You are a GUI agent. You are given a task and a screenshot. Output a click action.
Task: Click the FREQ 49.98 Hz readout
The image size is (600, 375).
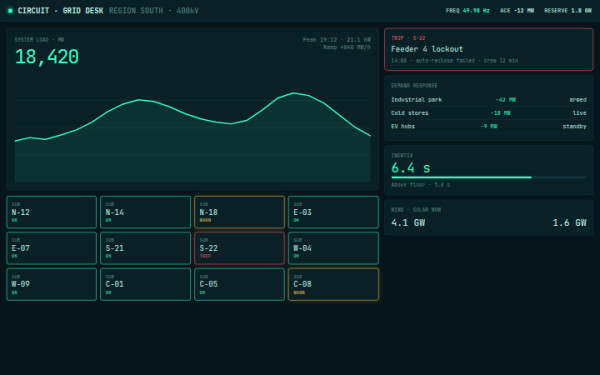coord(468,11)
